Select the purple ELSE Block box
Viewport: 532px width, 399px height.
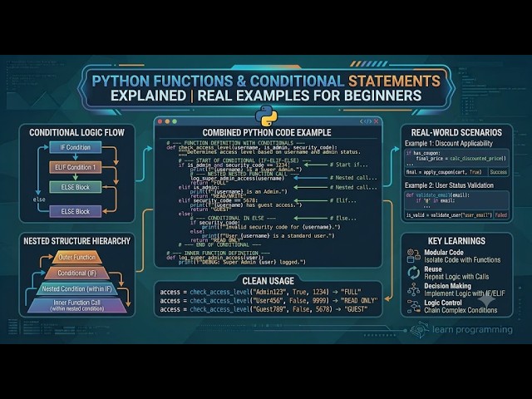point(76,211)
